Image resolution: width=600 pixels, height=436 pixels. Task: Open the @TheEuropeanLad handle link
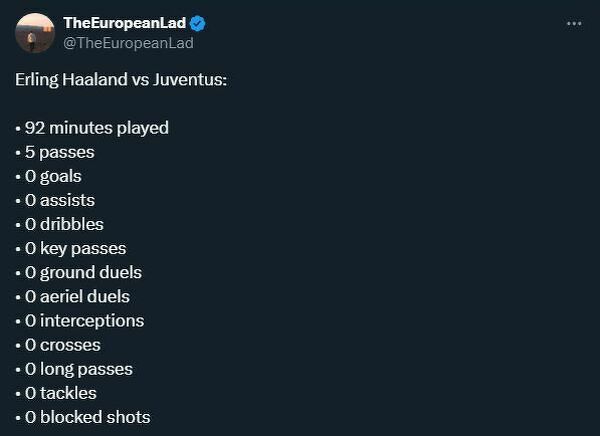128,43
